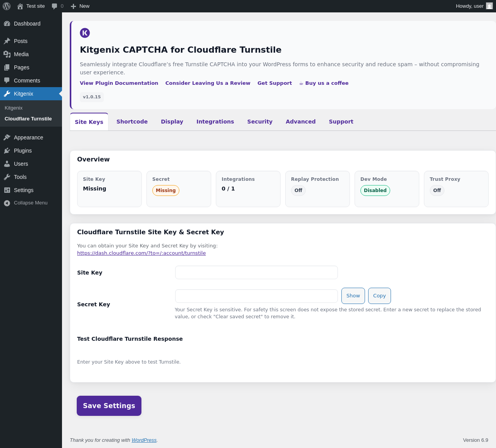Click the user avatar icon
This screenshot has height=448, width=496.
pyautogui.click(x=489, y=6)
